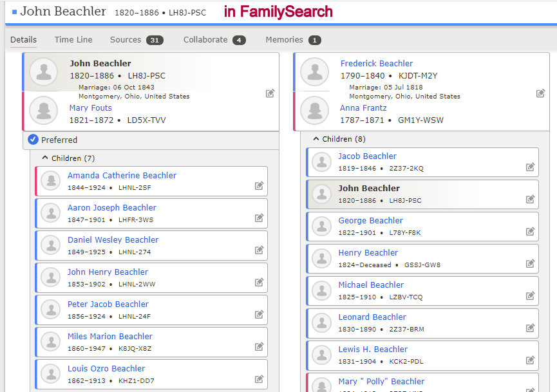Image resolution: width=557 pixels, height=392 pixels.
Task: Toggle the Preferred checkbox
Action: click(x=33, y=140)
